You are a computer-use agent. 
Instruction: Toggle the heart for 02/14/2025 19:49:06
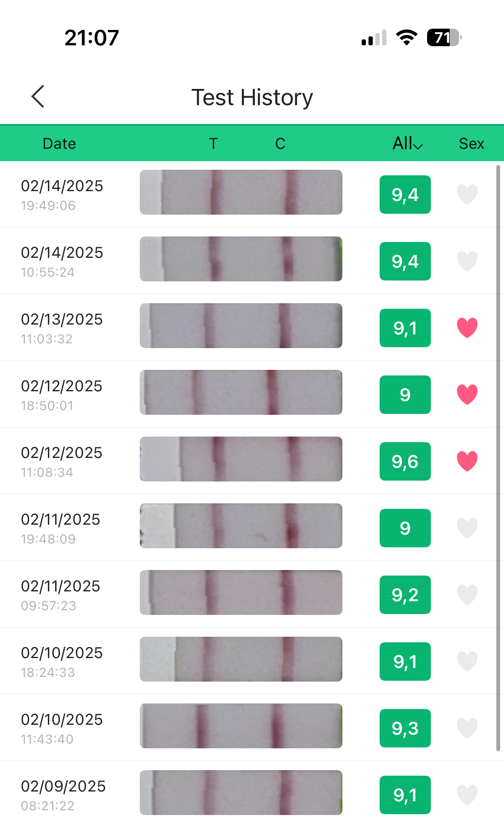(x=467, y=195)
